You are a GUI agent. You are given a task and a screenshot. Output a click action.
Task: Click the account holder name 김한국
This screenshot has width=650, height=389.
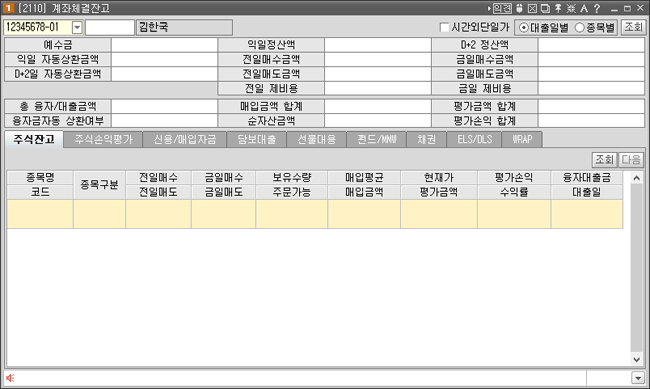coord(184,27)
